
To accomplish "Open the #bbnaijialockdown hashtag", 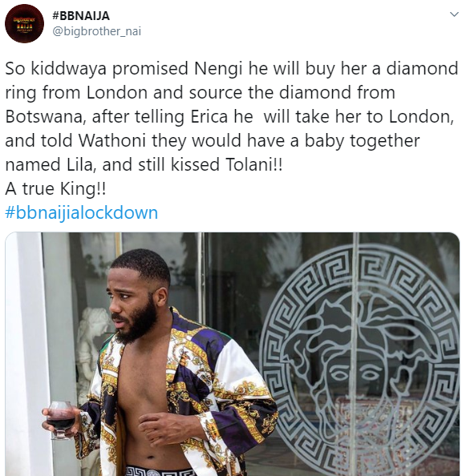I will click(x=82, y=212).
